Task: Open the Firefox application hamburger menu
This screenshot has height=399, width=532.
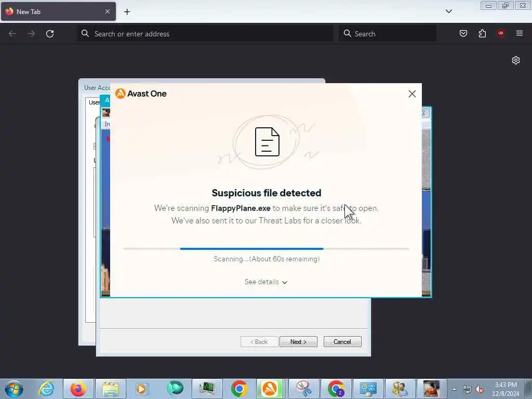Action: [519, 33]
